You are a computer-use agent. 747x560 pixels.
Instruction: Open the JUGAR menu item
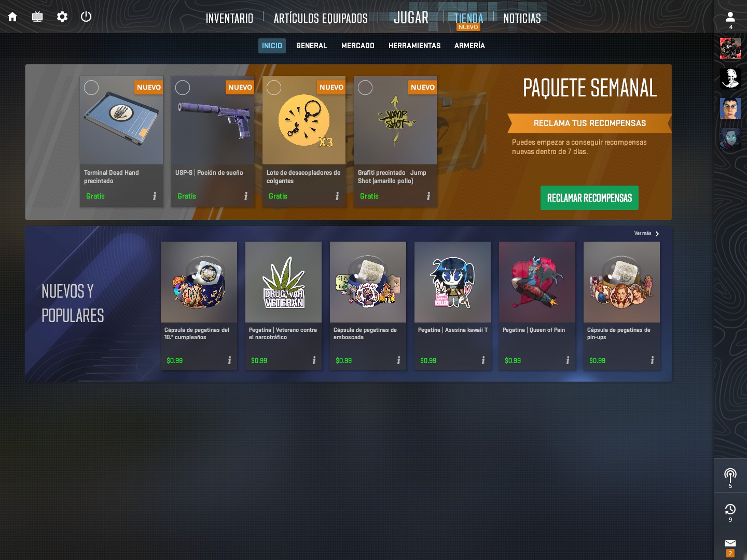[x=411, y=18]
